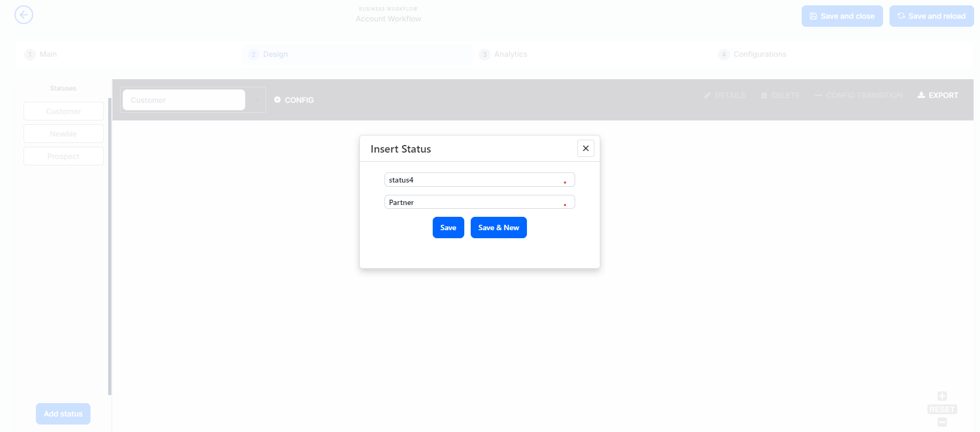Open the Customer combo box field
The height and width of the screenshot is (432, 980).
[x=184, y=100]
